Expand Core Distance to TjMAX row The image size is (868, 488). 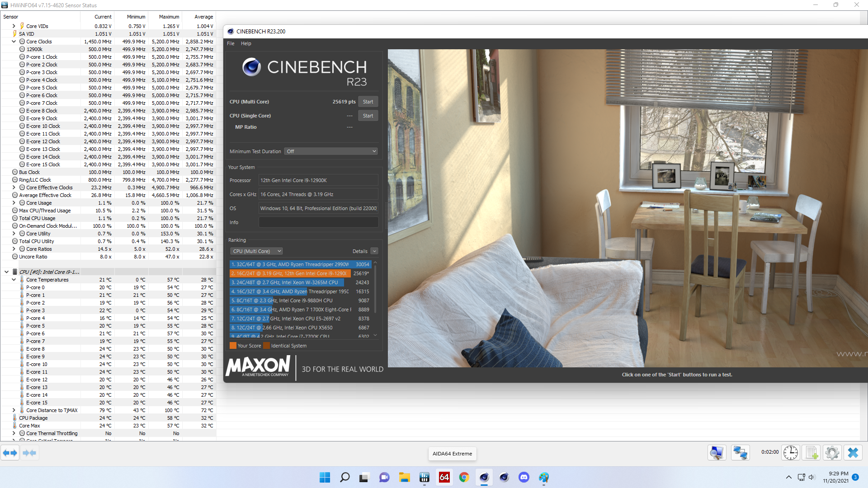[14, 410]
